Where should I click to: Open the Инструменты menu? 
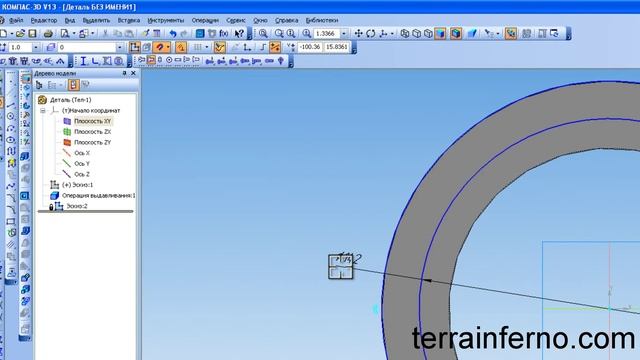[166, 20]
